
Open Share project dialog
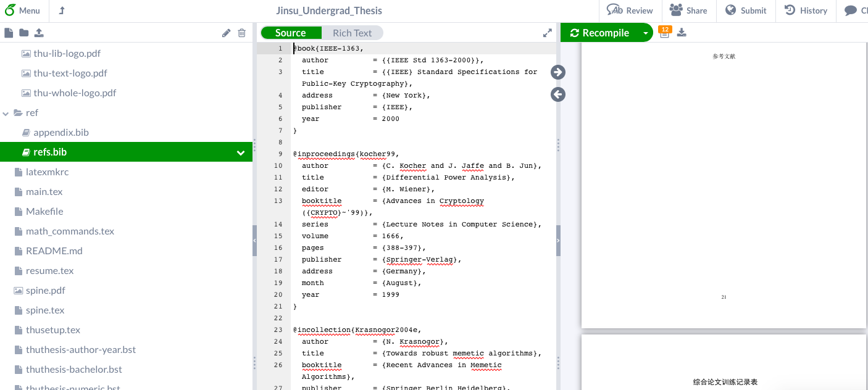(x=688, y=10)
